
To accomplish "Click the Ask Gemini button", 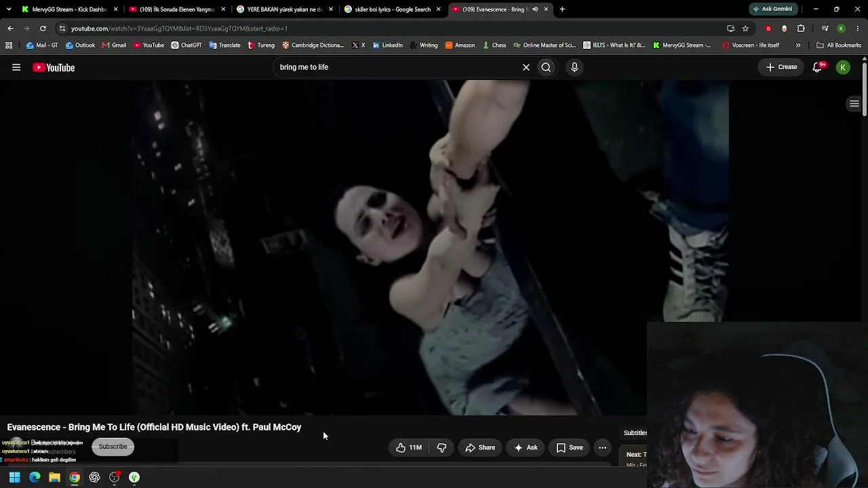I will [x=772, y=9].
